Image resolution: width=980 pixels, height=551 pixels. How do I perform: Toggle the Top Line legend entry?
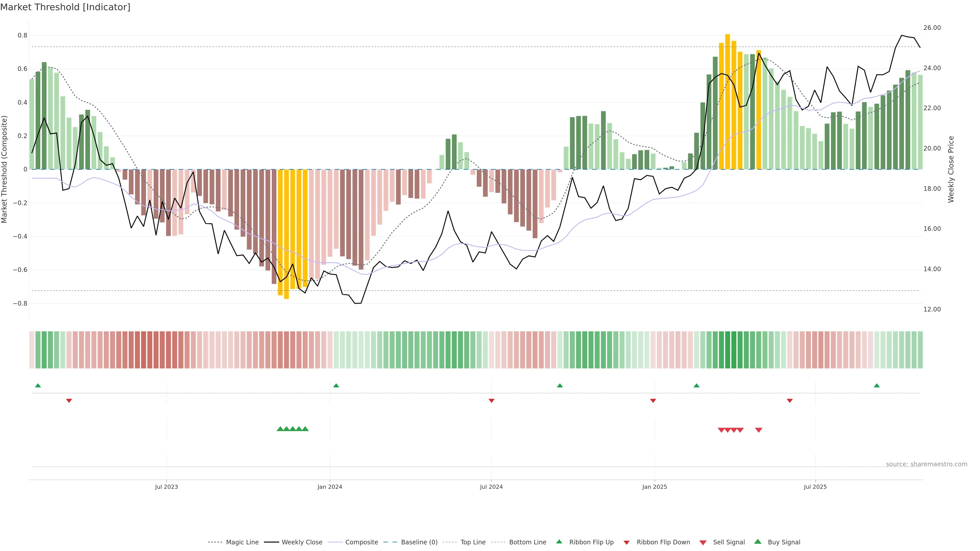tap(473, 542)
